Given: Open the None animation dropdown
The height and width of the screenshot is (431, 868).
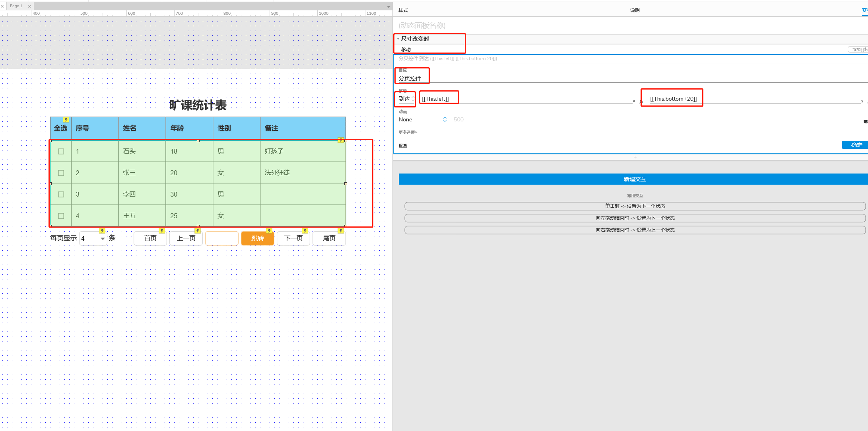Looking at the screenshot, I should (x=422, y=119).
